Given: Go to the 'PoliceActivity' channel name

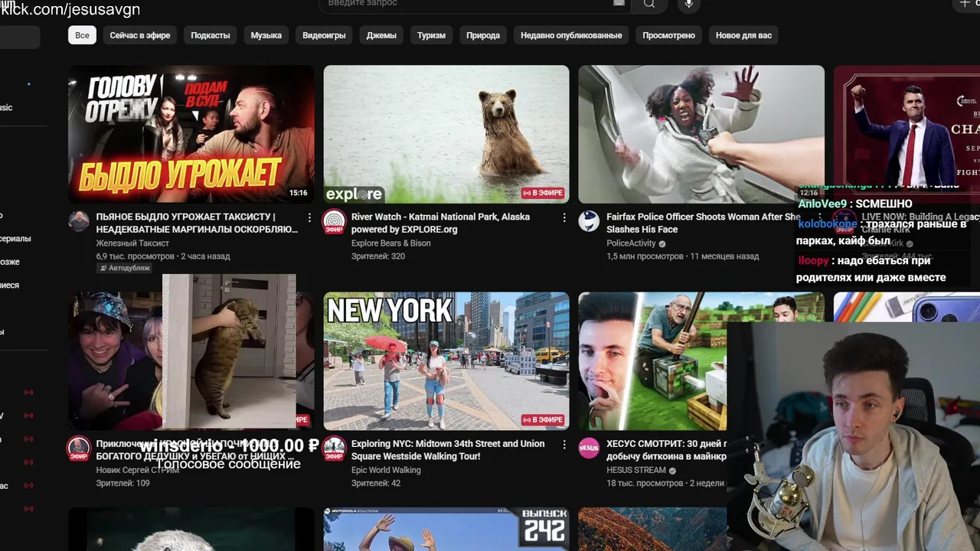Looking at the screenshot, I should 631,243.
